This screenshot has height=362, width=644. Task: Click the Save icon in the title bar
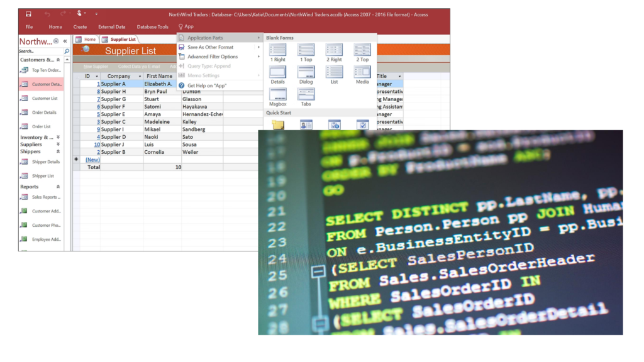click(28, 14)
